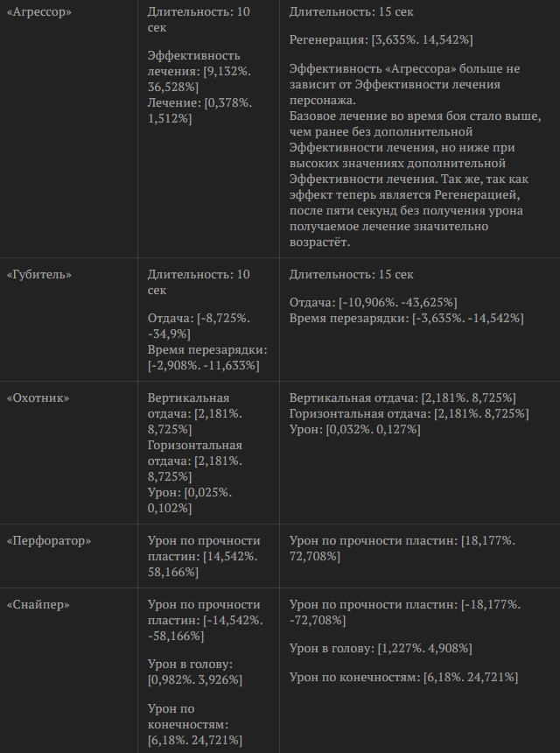Select the «Губитель» row name

(38, 275)
